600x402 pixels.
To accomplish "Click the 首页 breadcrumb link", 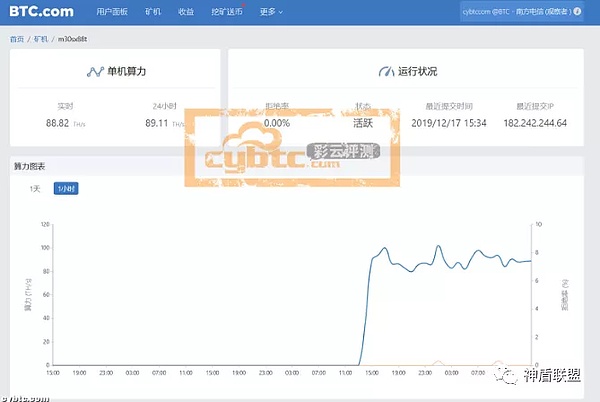I will (17, 38).
